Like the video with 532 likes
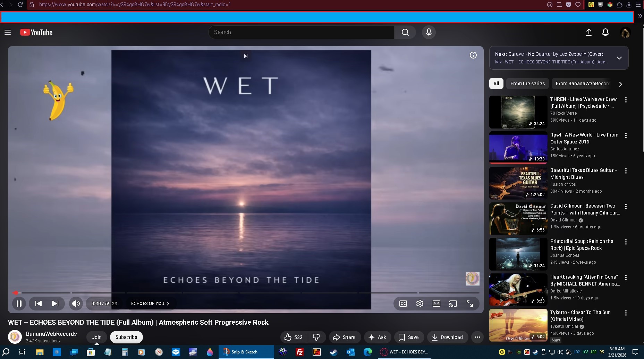 point(294,337)
